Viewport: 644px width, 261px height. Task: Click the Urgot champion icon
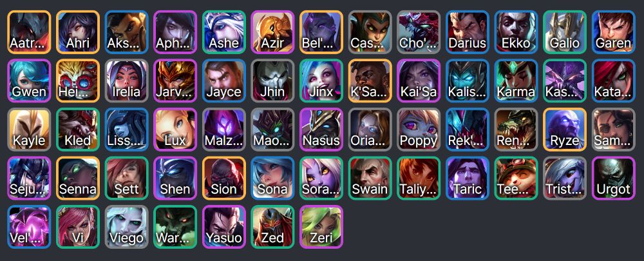(613, 178)
